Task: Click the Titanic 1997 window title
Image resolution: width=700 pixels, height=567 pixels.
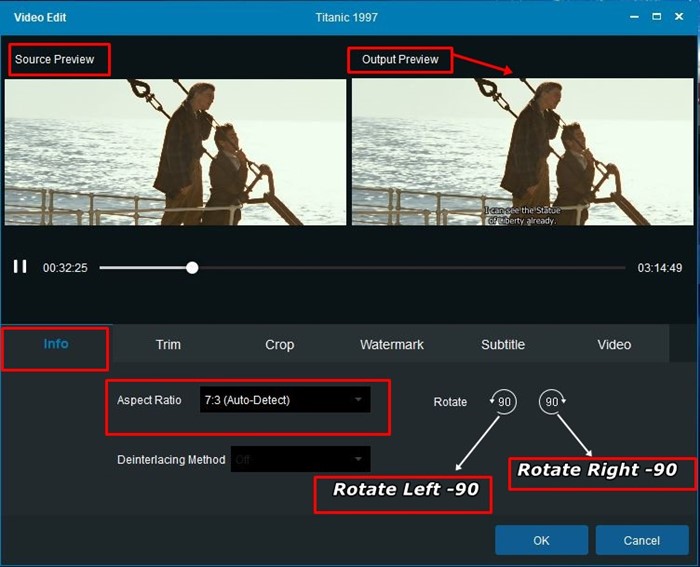Action: (346, 17)
